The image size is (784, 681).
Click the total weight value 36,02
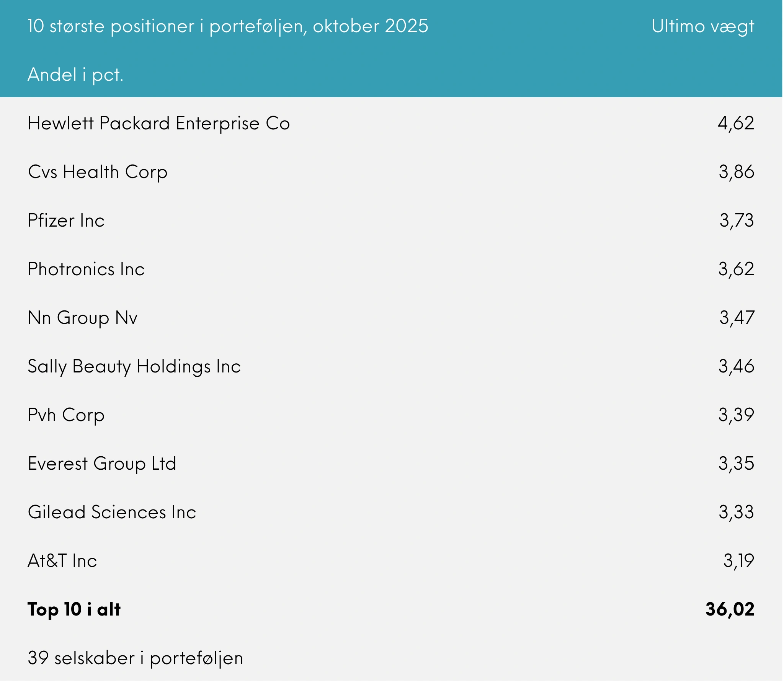(x=730, y=610)
